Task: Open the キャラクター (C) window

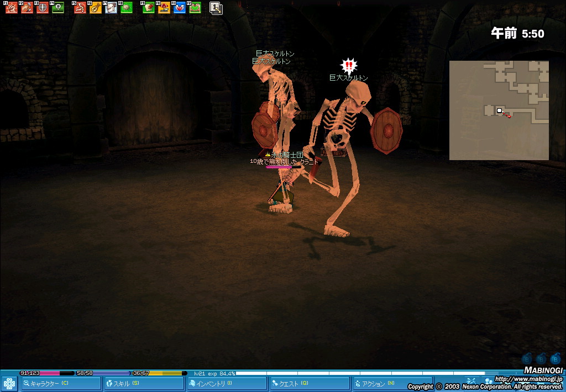Action: click(x=61, y=383)
